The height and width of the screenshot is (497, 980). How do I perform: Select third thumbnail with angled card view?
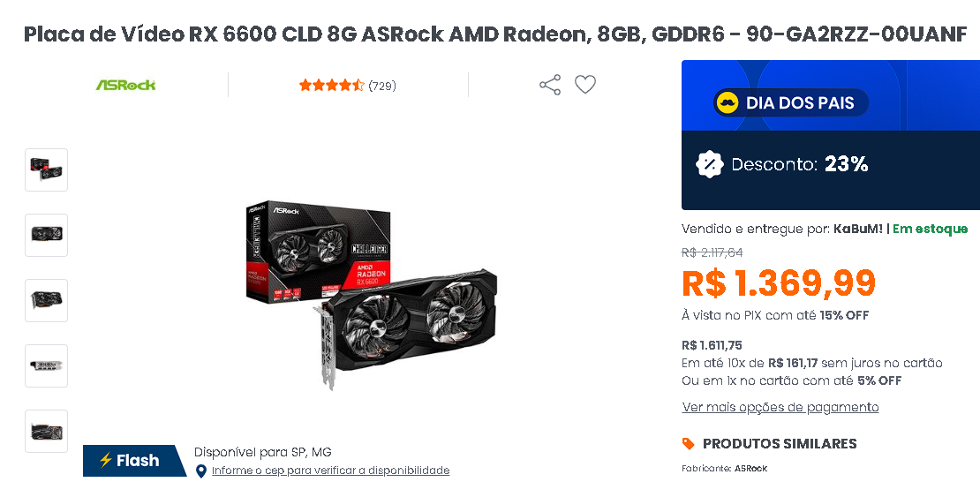click(46, 301)
